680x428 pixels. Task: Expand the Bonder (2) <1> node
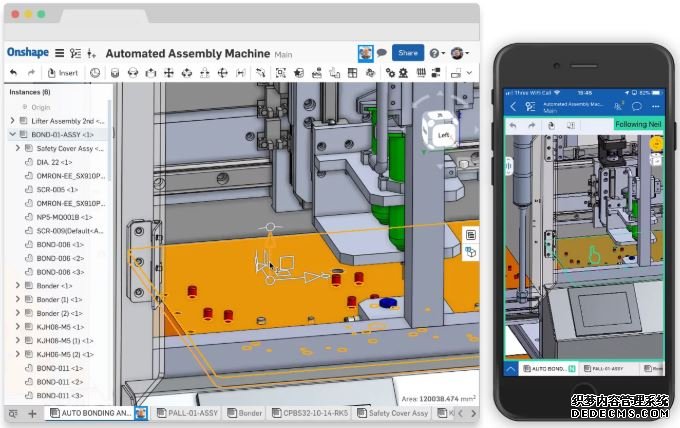coord(18,313)
